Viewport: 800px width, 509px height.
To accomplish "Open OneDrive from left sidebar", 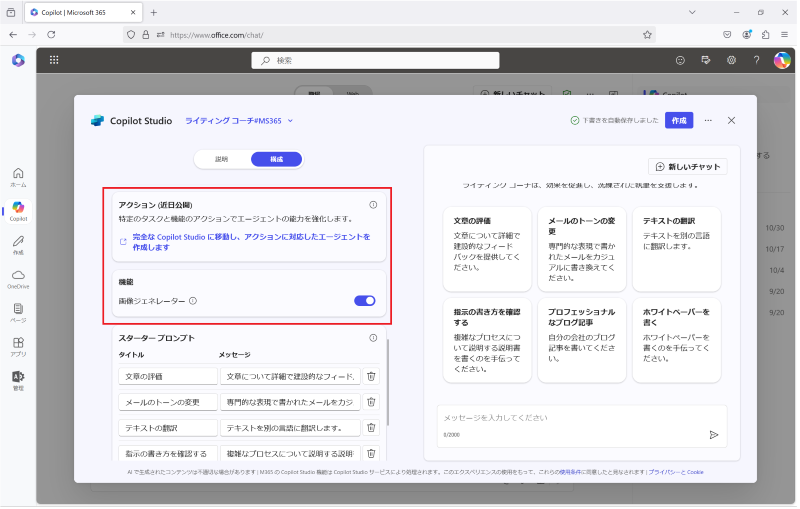I will click(18, 281).
